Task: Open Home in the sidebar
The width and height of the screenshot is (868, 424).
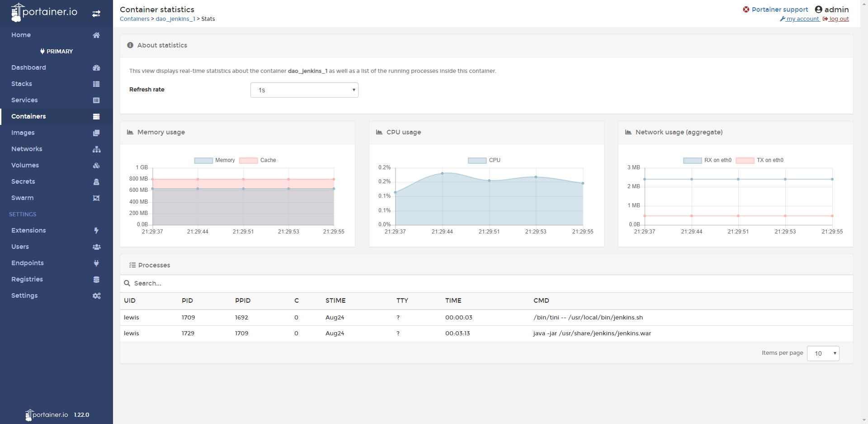Action: click(21, 35)
